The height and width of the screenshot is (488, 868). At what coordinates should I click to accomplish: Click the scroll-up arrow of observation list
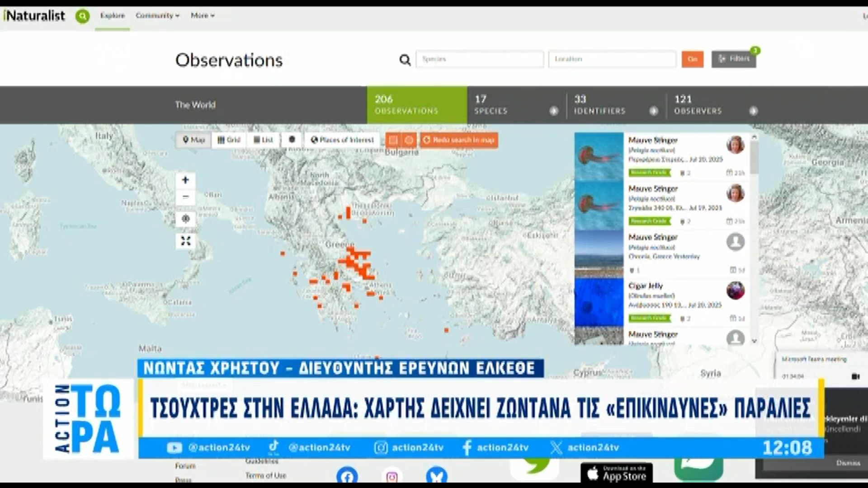754,136
